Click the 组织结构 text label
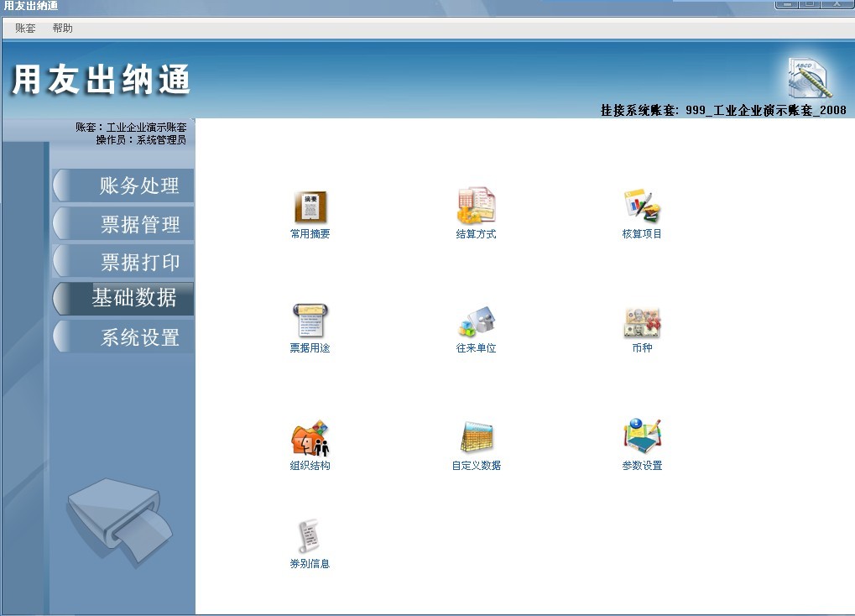 pos(310,466)
